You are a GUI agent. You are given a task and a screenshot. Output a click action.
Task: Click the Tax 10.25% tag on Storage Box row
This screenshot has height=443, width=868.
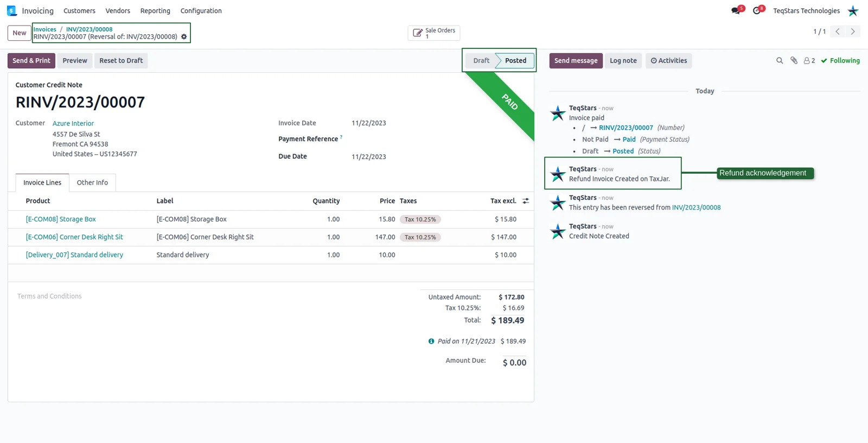[x=420, y=219]
